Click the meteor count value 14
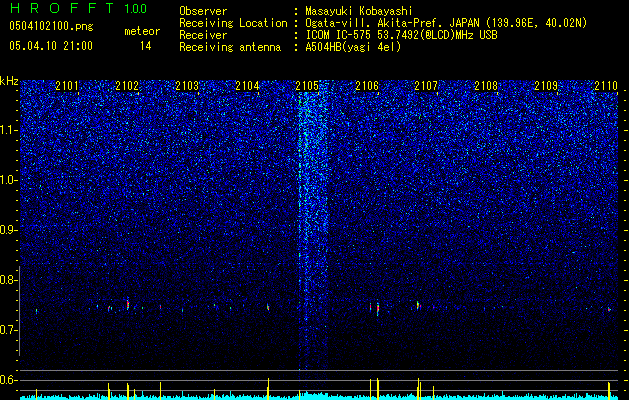 point(146,46)
